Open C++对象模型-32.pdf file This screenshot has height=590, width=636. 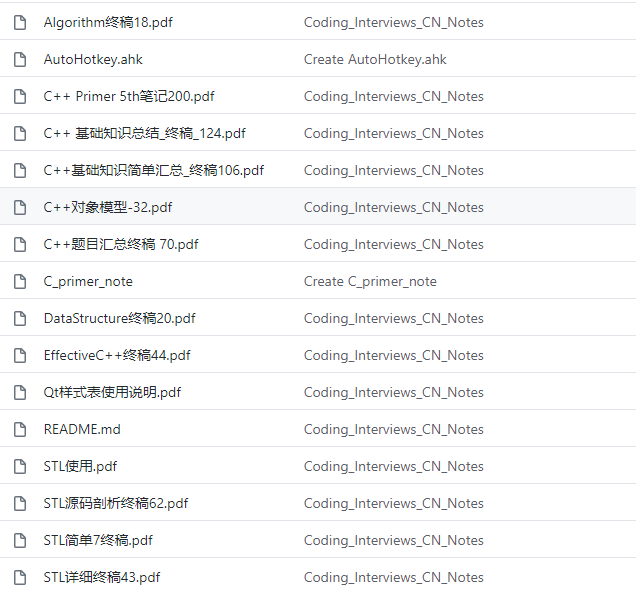pyautogui.click(x=108, y=207)
